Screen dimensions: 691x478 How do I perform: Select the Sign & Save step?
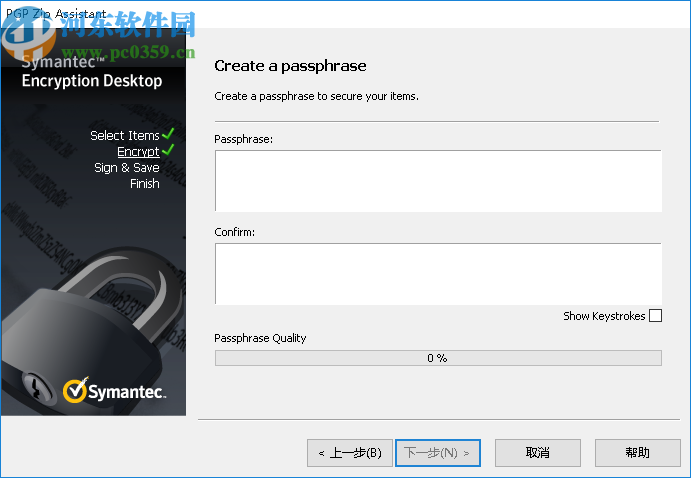(126, 168)
